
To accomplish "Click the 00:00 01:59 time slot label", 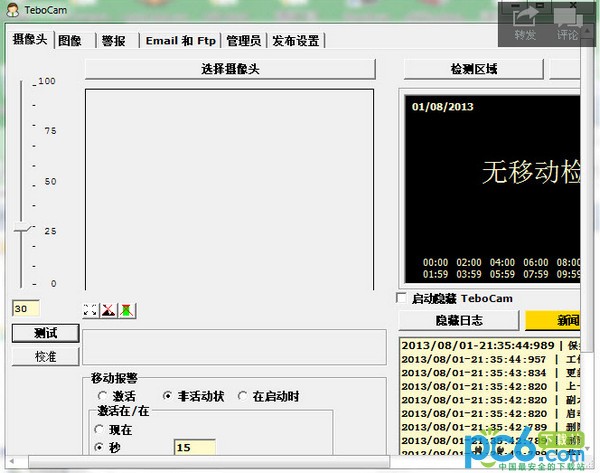I will click(x=435, y=268).
